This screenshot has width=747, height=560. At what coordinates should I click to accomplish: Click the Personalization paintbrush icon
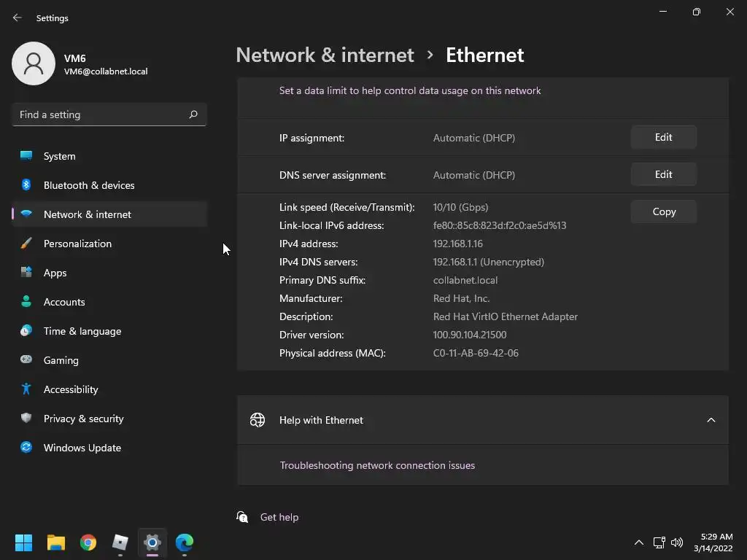26,244
